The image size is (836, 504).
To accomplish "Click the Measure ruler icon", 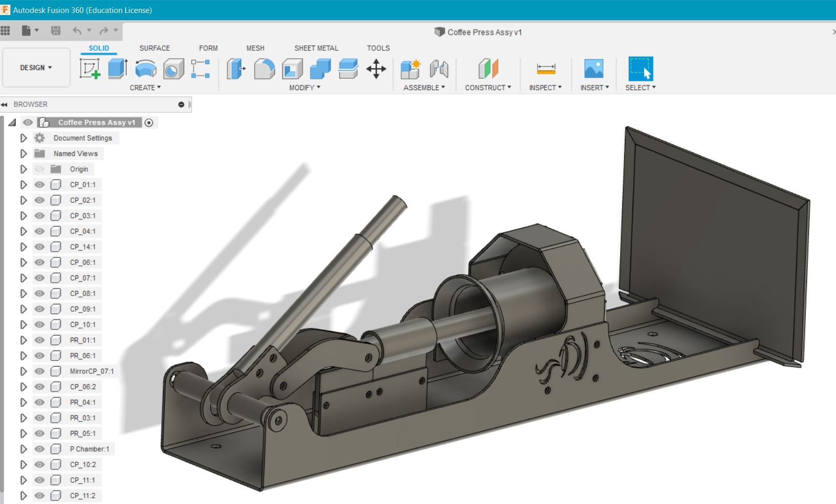I will (x=546, y=68).
